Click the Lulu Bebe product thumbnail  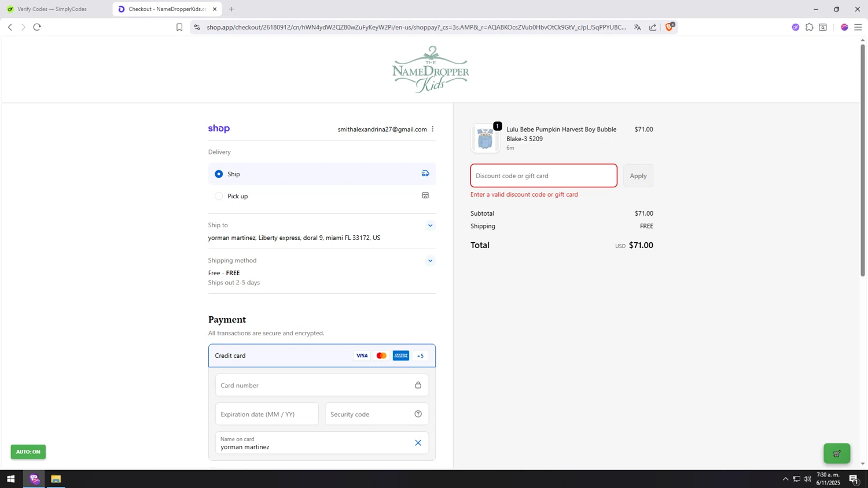pos(485,139)
